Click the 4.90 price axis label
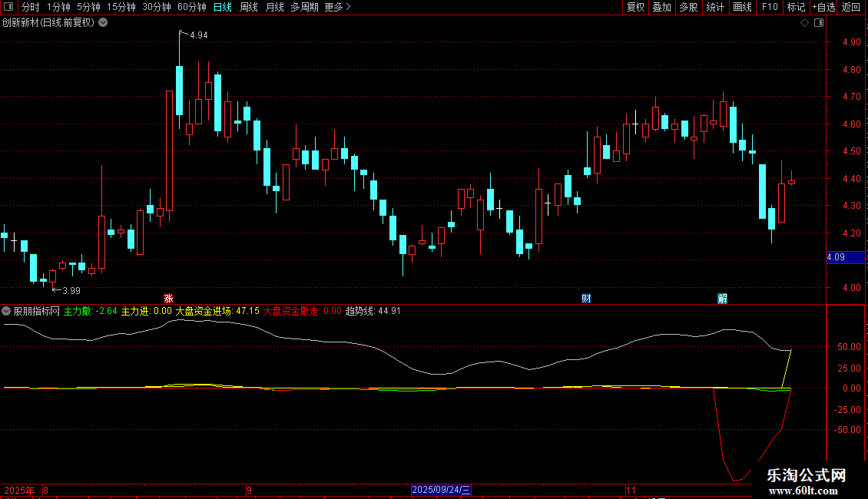 [x=851, y=42]
